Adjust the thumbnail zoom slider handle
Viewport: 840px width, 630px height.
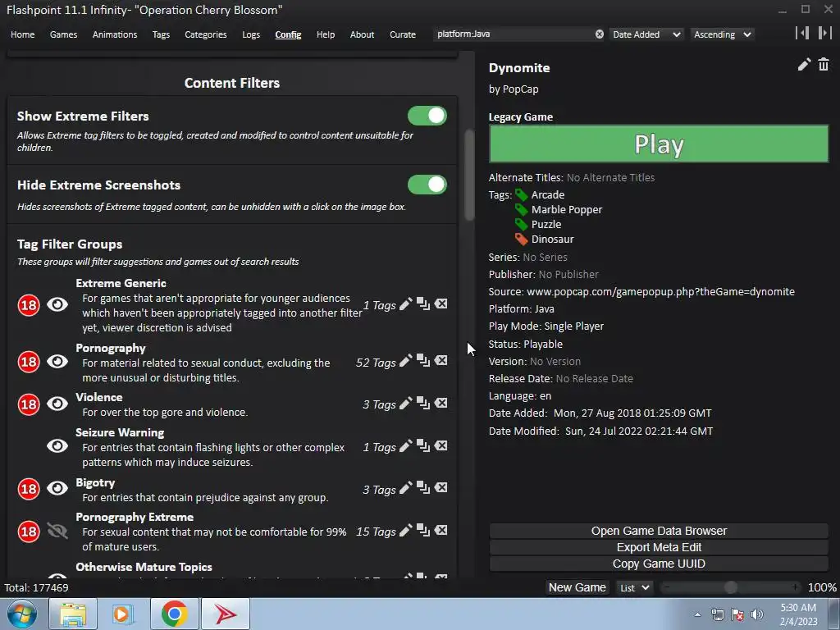click(x=730, y=587)
